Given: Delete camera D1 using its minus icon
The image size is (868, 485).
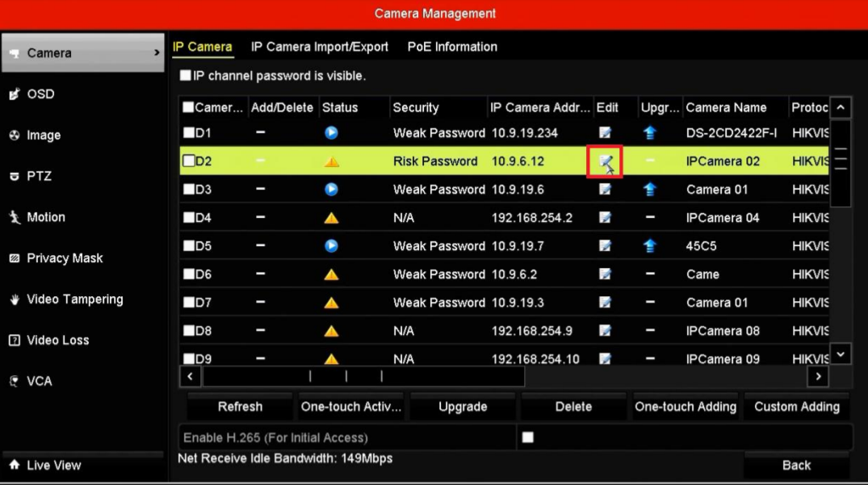Looking at the screenshot, I should tap(260, 132).
